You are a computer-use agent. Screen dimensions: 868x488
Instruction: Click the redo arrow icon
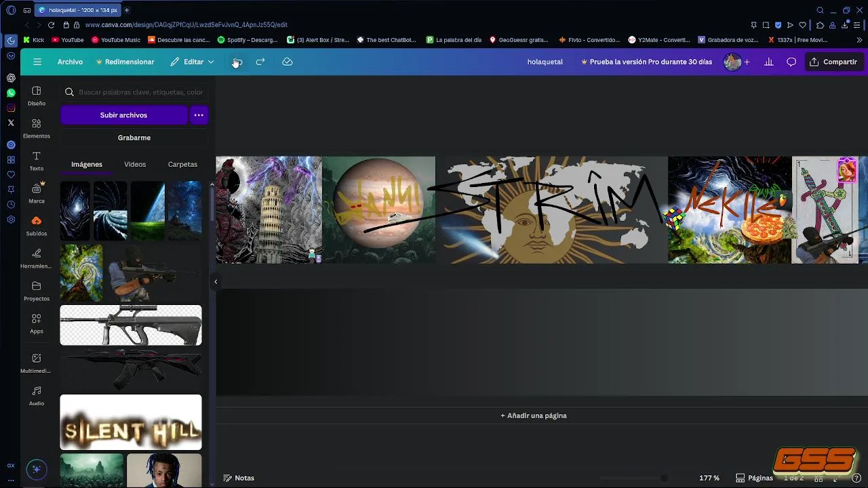point(260,62)
